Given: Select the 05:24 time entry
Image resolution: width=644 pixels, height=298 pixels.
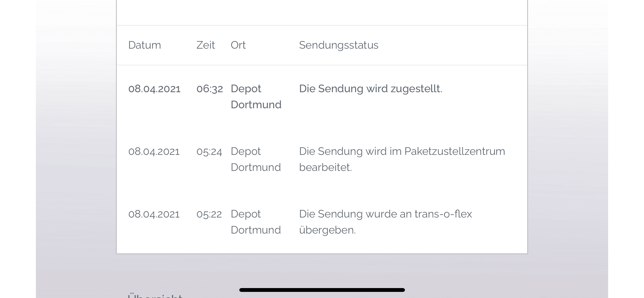Looking at the screenshot, I should click(209, 152).
